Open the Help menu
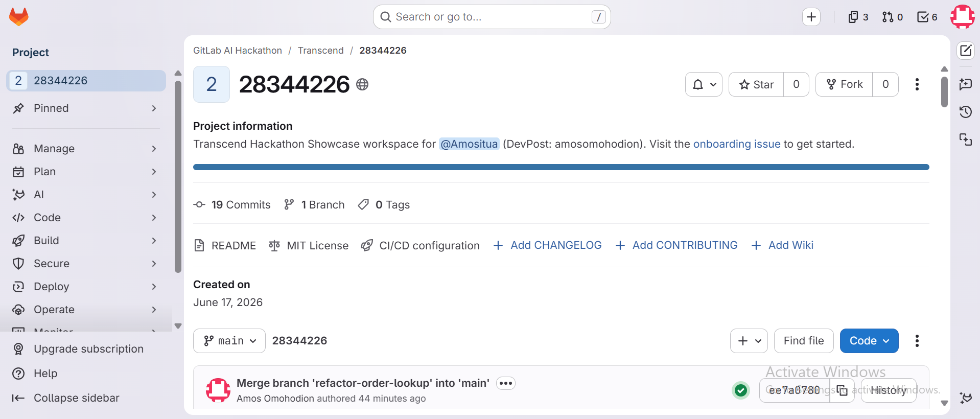Viewport: 980px width, 419px height. click(35, 374)
